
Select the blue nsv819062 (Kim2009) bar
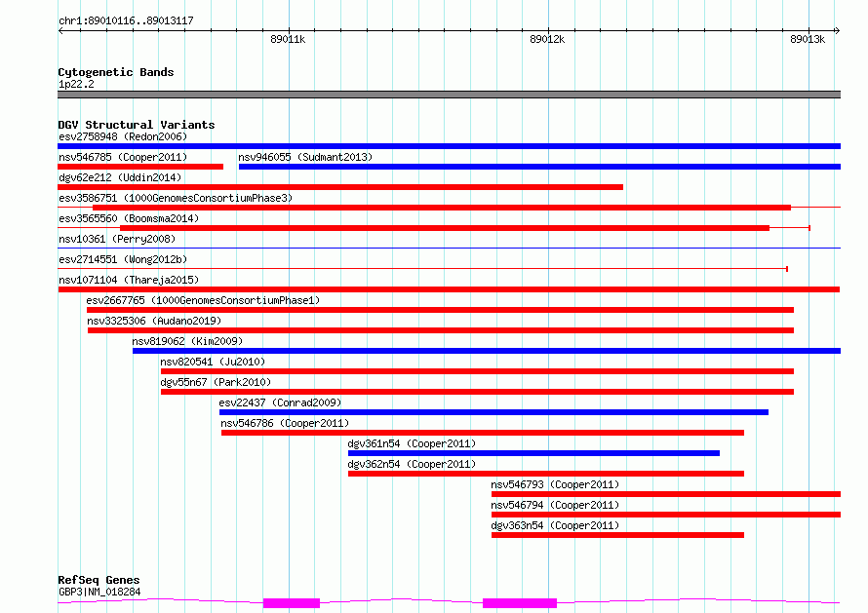[487, 351]
